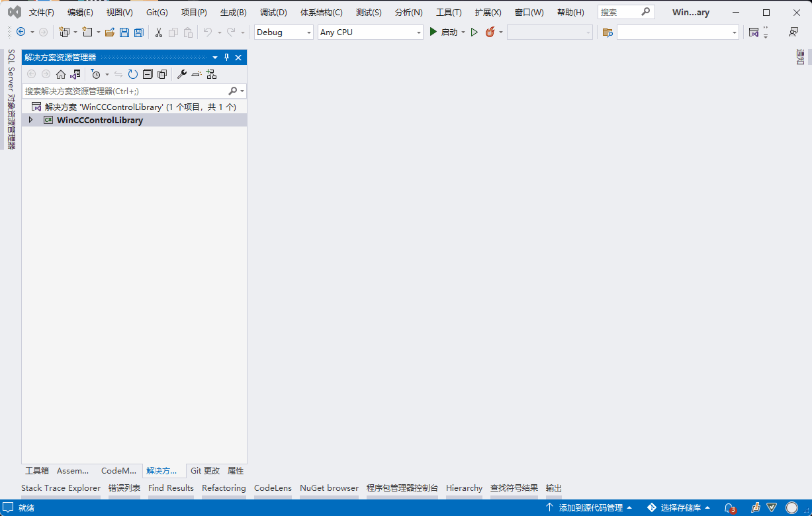
Task: Click Collapse All icon in Solution Explorer
Action: [148, 74]
